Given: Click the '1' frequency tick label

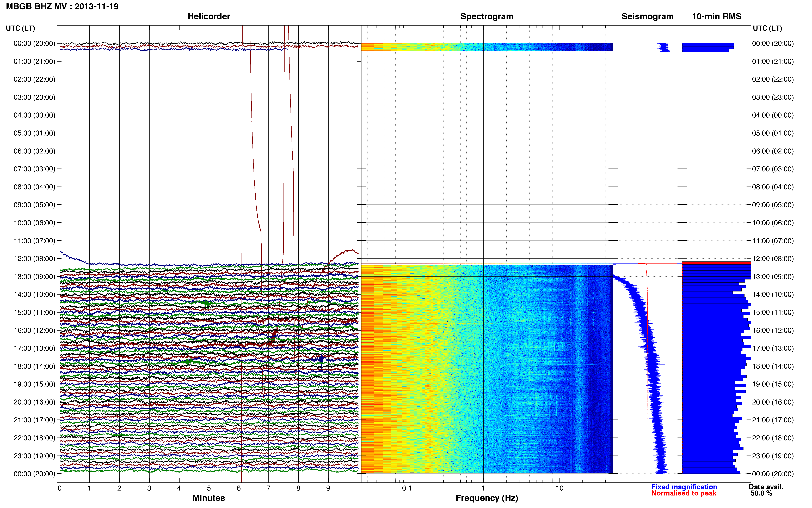Looking at the screenshot, I should (483, 488).
